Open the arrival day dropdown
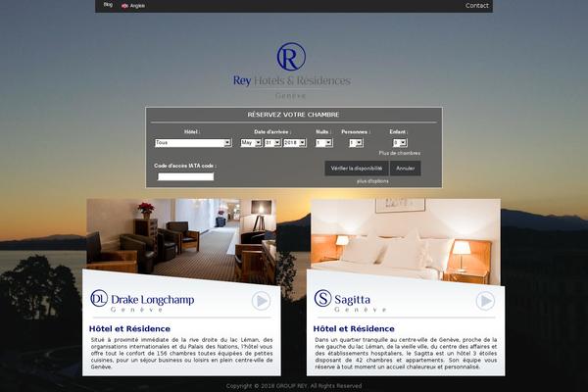588x392 pixels. (x=272, y=143)
